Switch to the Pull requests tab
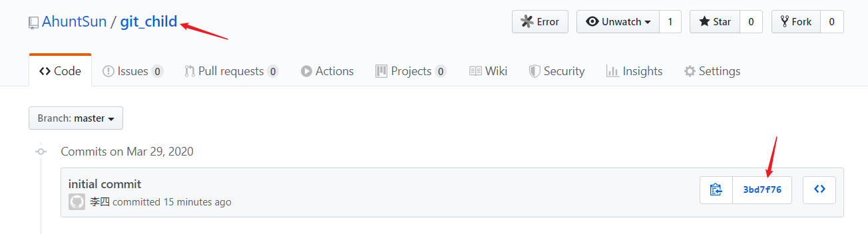This screenshot has height=242, width=868. coord(231,70)
